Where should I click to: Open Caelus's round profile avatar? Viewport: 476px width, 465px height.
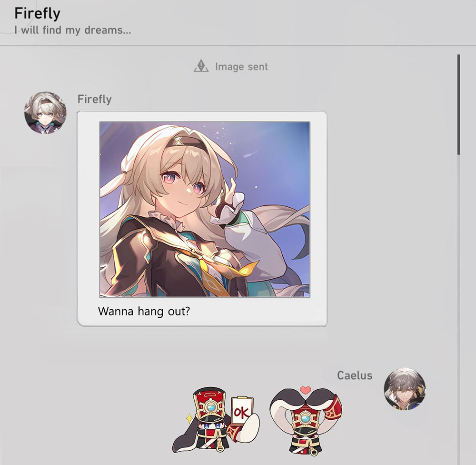[x=405, y=389]
